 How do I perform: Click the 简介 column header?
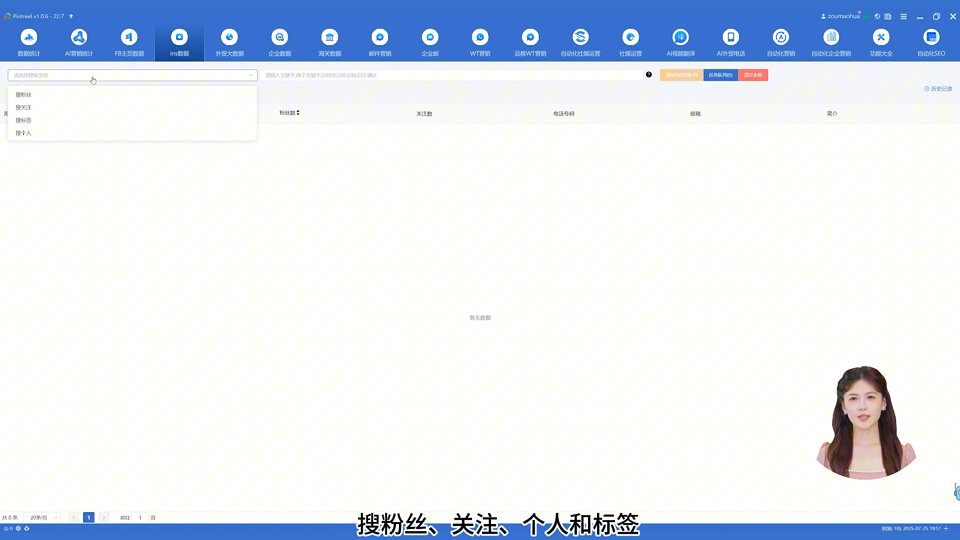[832, 113]
